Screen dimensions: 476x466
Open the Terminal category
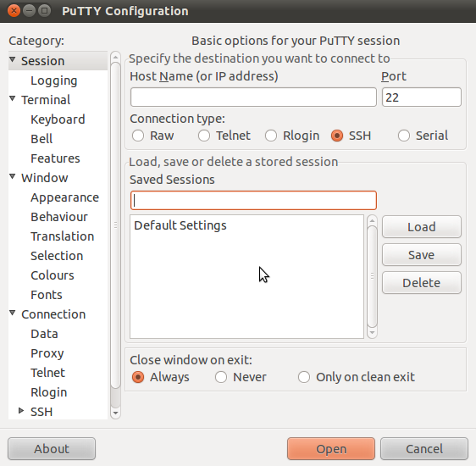(46, 100)
